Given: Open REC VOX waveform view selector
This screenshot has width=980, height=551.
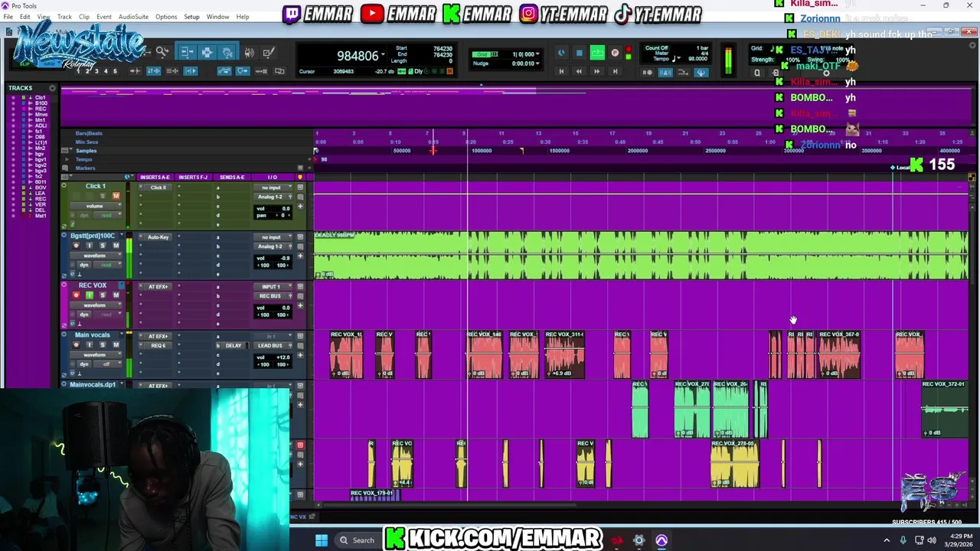Looking at the screenshot, I should point(96,305).
